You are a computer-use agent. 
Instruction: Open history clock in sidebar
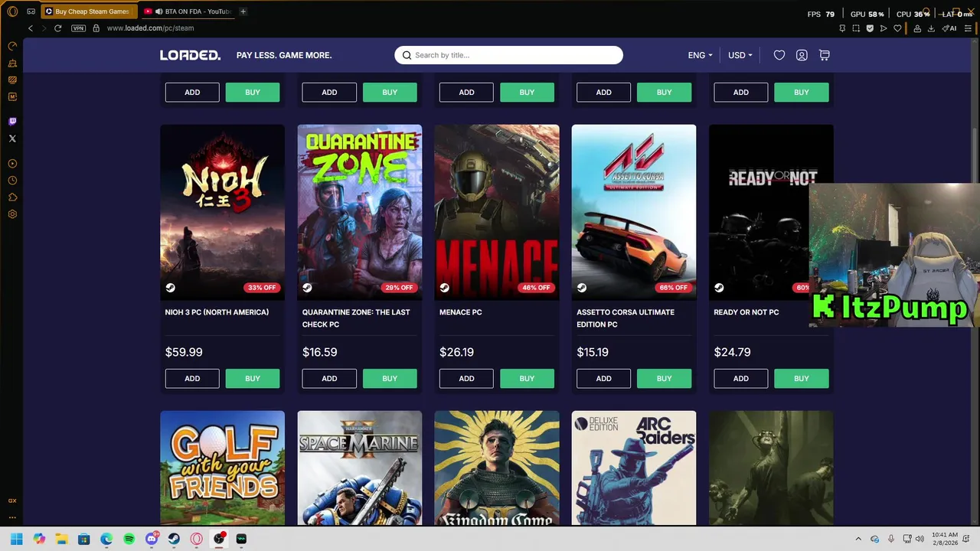pos(12,181)
